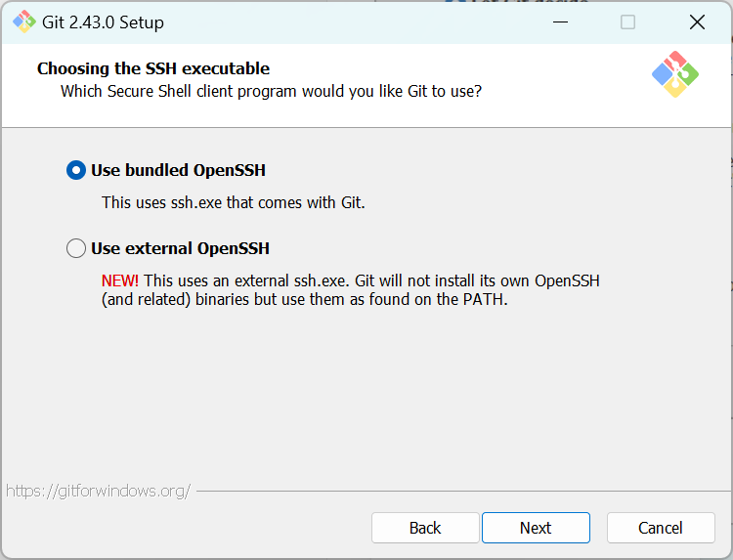733x560 pixels.
Task: Click the 'Which Secure Shell client' subheading
Action: (x=271, y=91)
